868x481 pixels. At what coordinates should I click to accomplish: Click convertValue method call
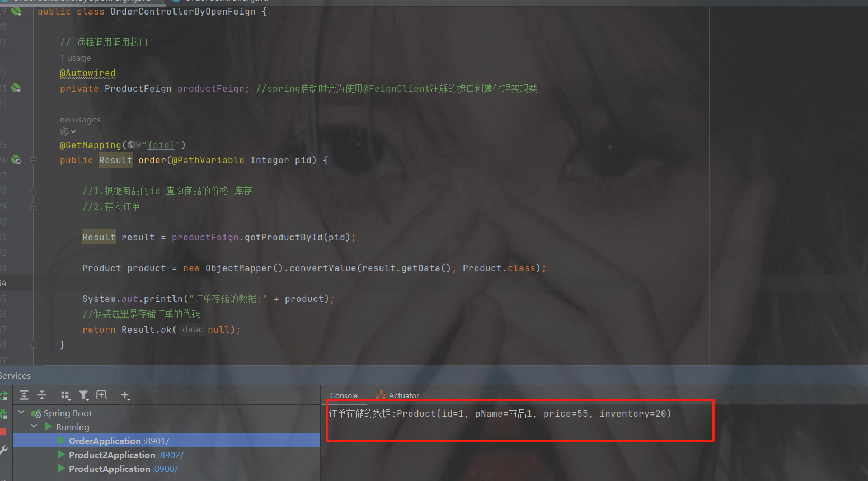[323, 268]
